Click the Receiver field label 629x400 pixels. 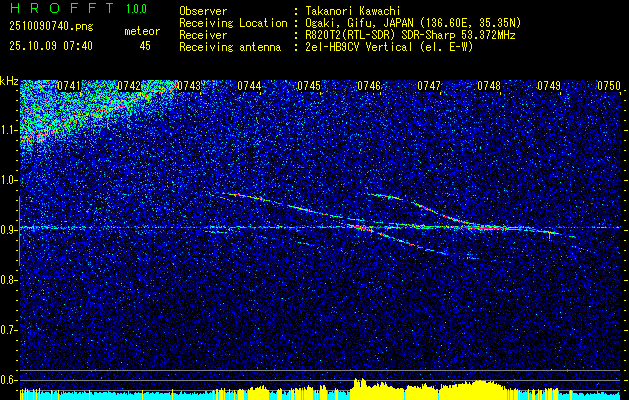pos(203,35)
